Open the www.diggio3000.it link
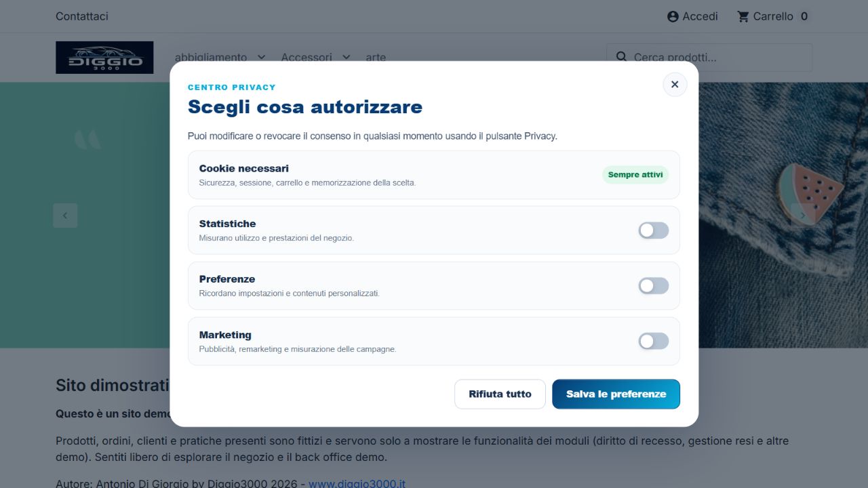This screenshot has height=488, width=868. click(x=357, y=483)
